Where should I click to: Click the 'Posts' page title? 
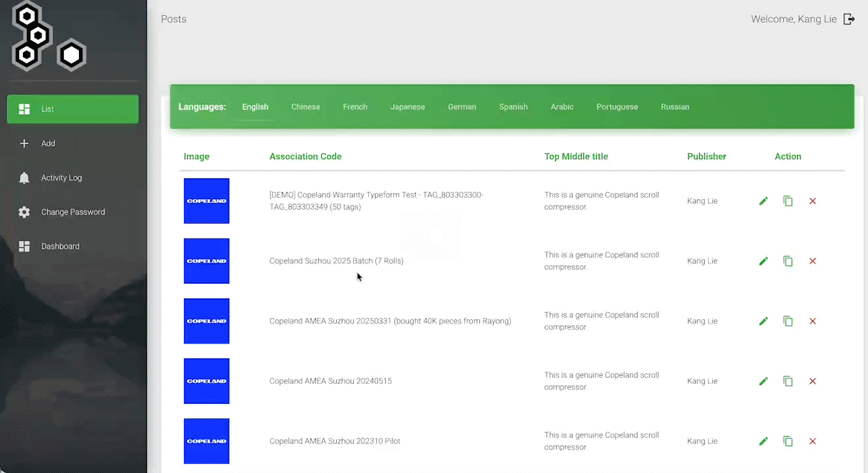(x=174, y=19)
